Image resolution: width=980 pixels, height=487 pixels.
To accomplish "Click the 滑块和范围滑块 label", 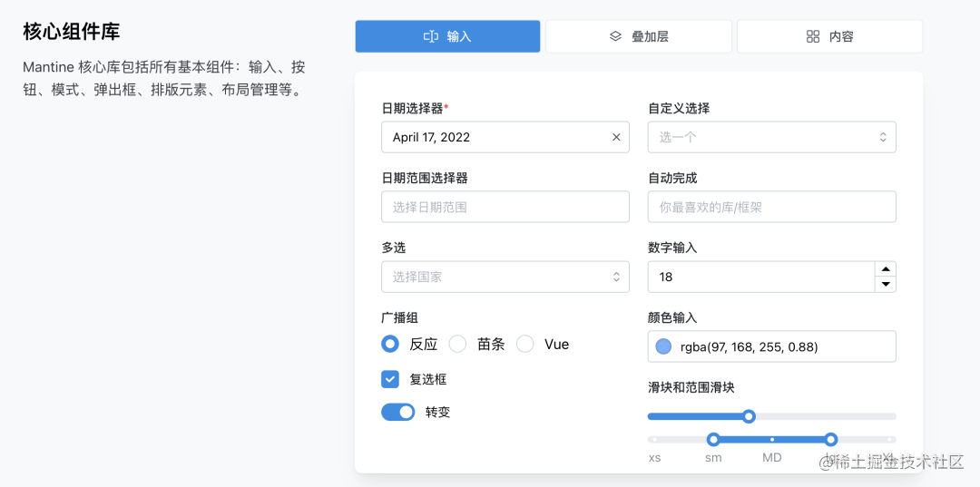I will pyautogui.click(x=691, y=388).
